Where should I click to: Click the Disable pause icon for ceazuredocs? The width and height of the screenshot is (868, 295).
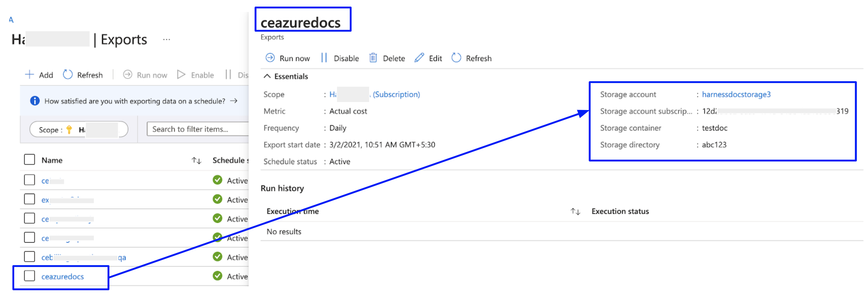tap(324, 58)
